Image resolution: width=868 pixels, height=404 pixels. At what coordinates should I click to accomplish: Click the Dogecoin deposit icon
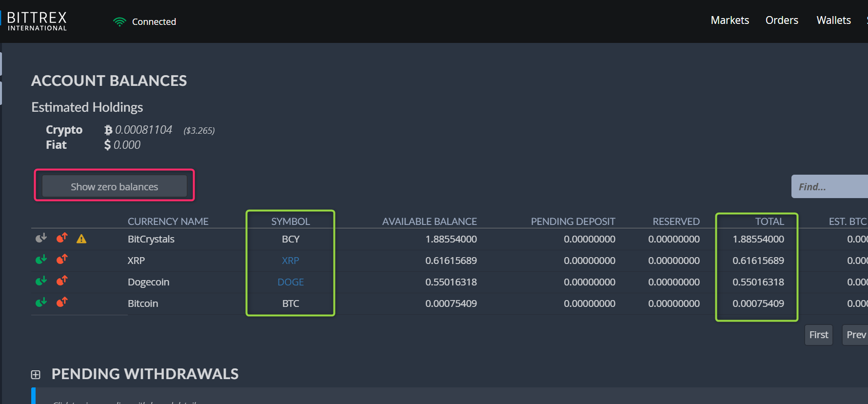41,281
